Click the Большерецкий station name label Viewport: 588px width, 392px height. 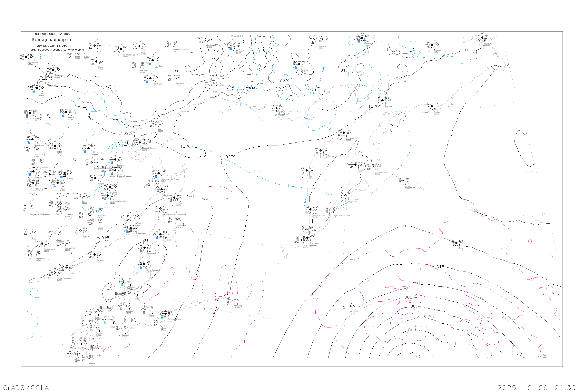(318, 215)
